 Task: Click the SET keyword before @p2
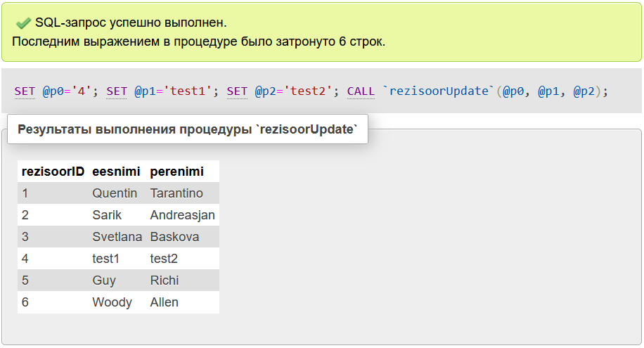[237, 91]
